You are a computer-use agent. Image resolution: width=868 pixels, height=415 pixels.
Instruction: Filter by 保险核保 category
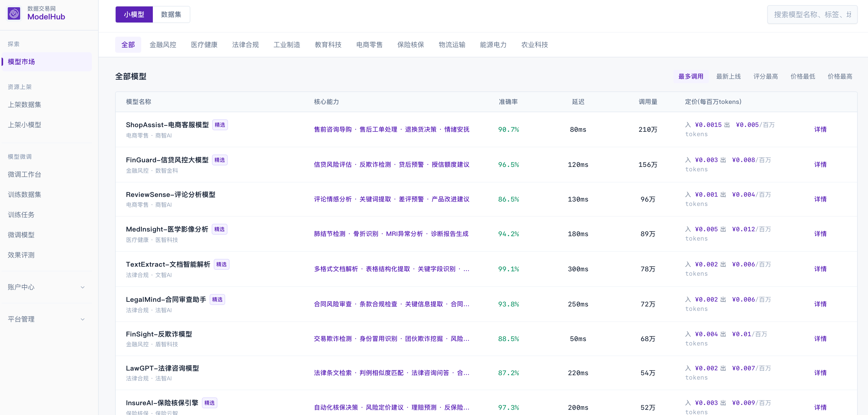[411, 45]
